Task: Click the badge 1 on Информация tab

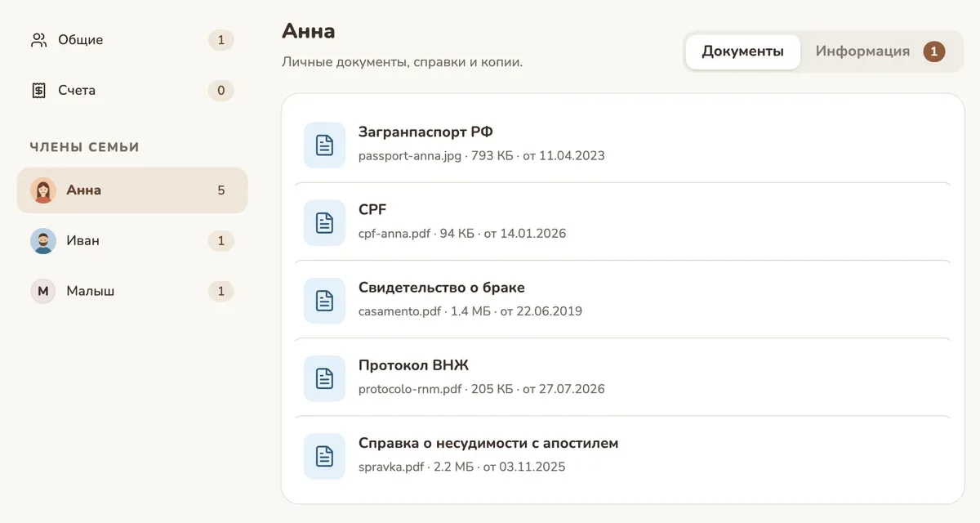Action: 934,51
